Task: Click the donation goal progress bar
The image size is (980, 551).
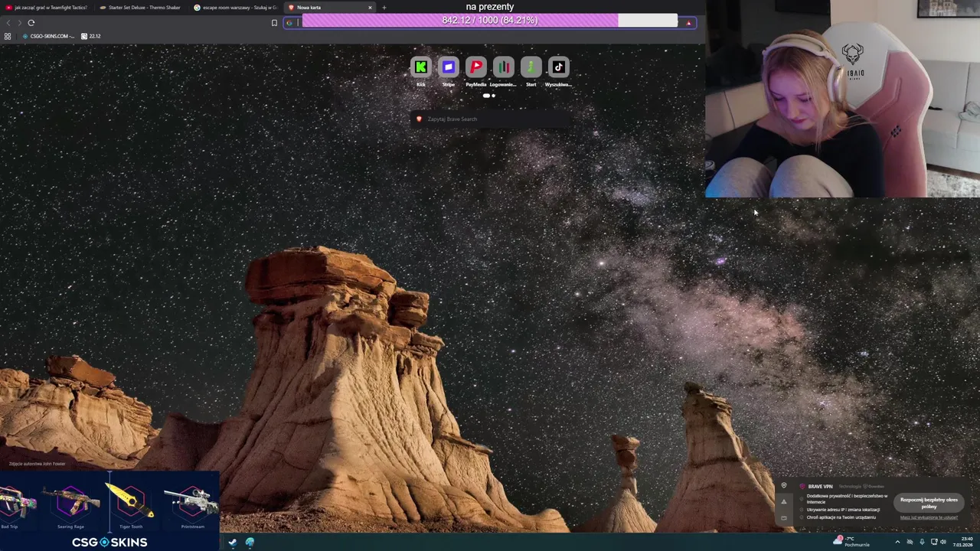Action: [x=490, y=21]
